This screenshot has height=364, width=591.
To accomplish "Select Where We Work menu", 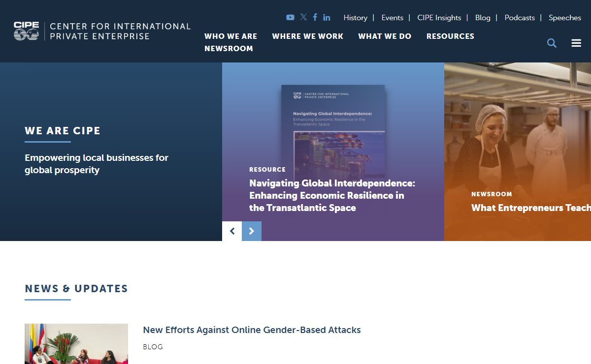I will click(x=308, y=36).
